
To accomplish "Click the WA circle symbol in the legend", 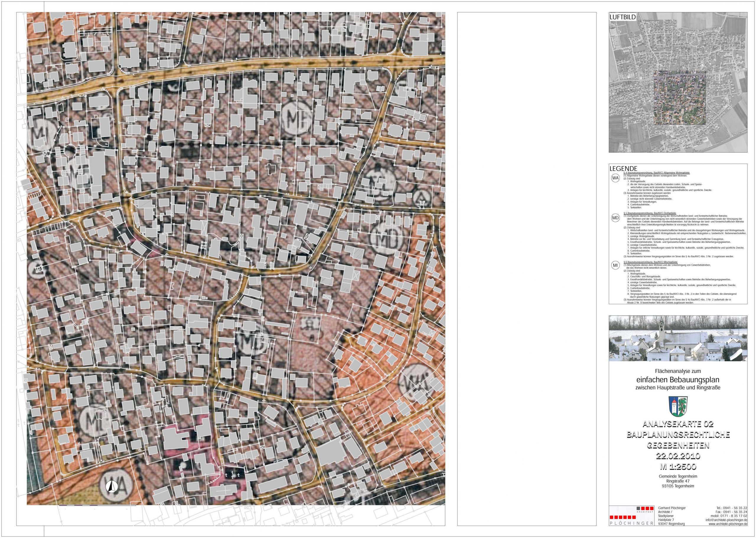I will [615, 178].
